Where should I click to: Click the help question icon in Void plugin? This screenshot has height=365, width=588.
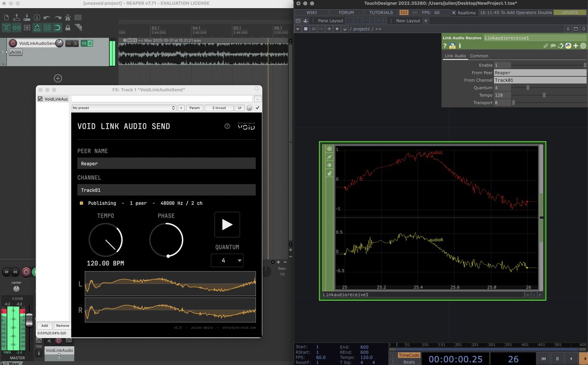point(227,126)
